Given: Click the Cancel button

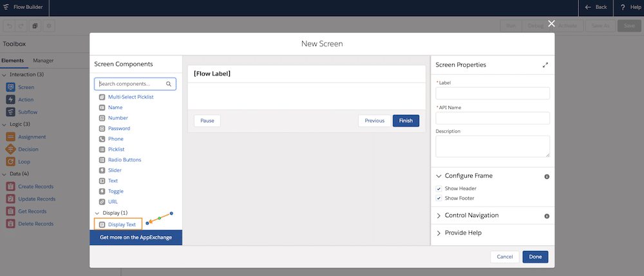Looking at the screenshot, I should [x=505, y=257].
